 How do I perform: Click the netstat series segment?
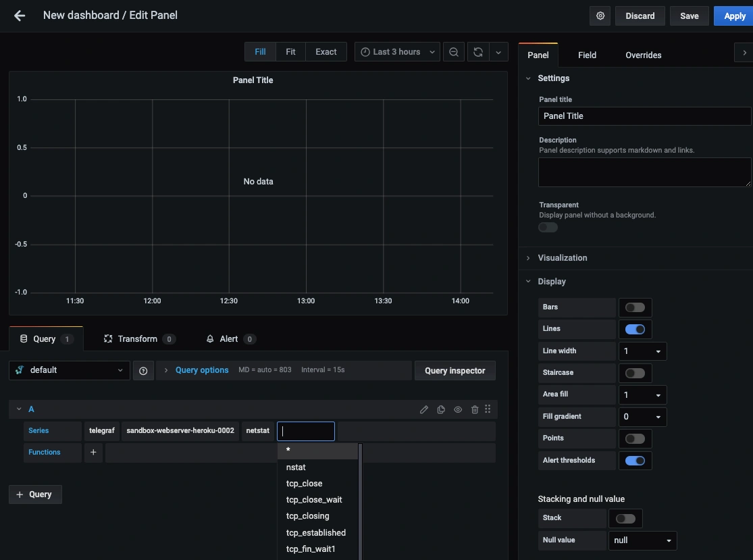(258, 431)
